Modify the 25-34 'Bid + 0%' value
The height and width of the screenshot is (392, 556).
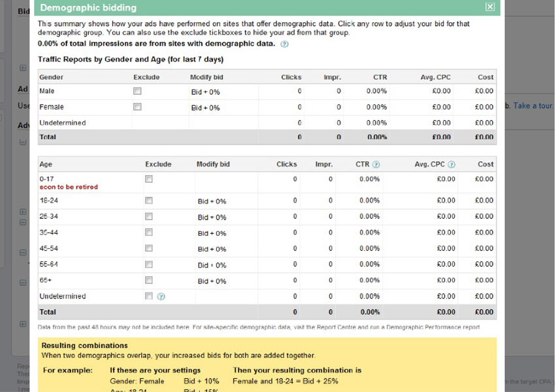pyautogui.click(x=212, y=218)
